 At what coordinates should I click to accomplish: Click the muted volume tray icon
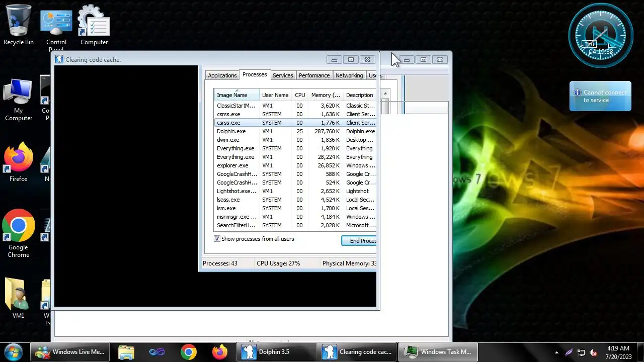(x=593, y=352)
